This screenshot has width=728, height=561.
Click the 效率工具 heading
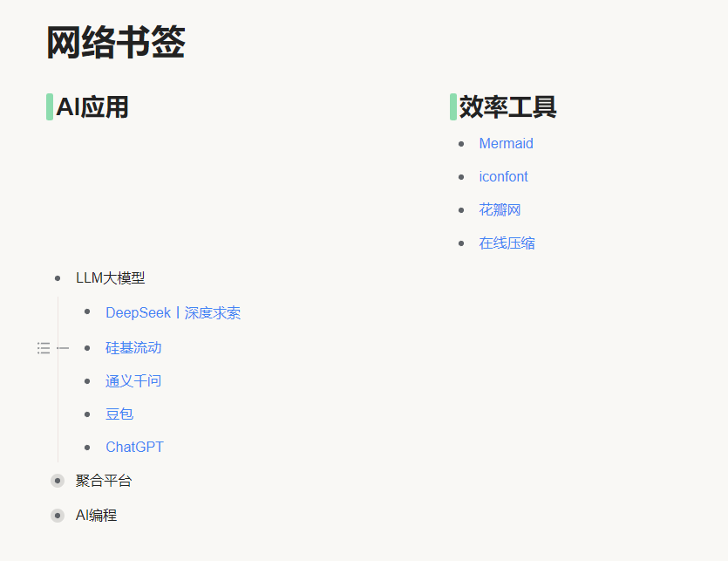(x=507, y=107)
